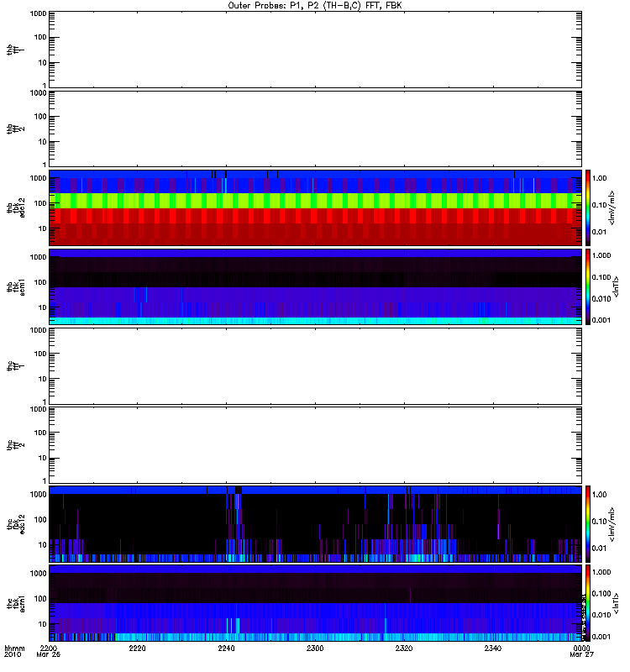This screenshot has width=630, height=672.
Task: Click the cyan bottom band in thb fbk scm1 panel
Action: coord(315,321)
